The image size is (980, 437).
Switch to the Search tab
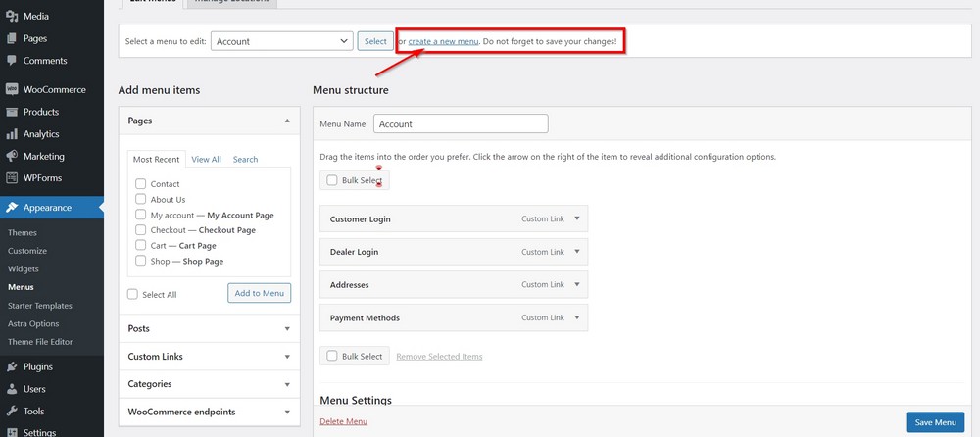pyautogui.click(x=246, y=160)
